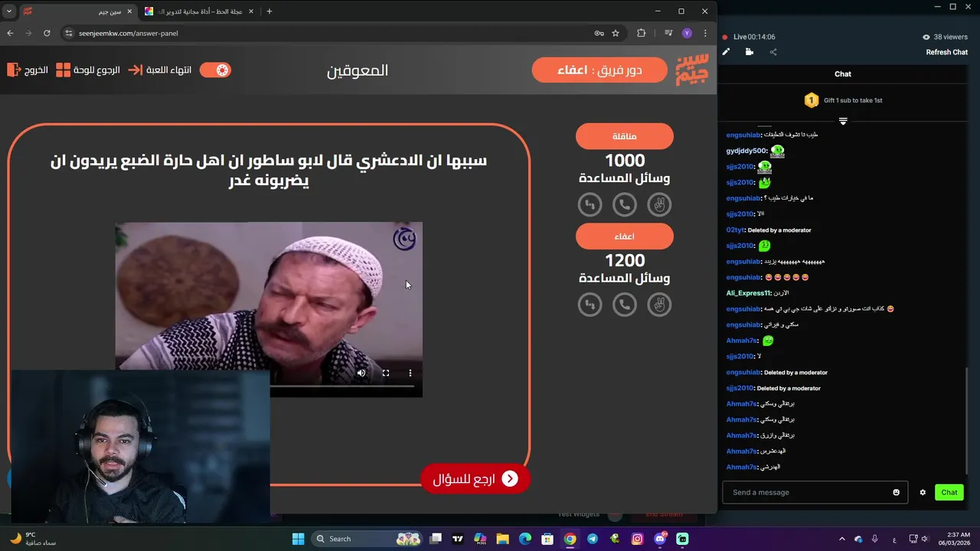Select the اعفاء team button
The height and width of the screenshot is (551, 980).
(624, 236)
